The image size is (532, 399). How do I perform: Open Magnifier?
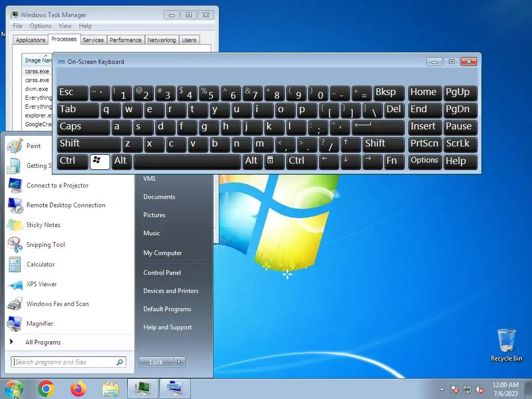click(x=70, y=324)
